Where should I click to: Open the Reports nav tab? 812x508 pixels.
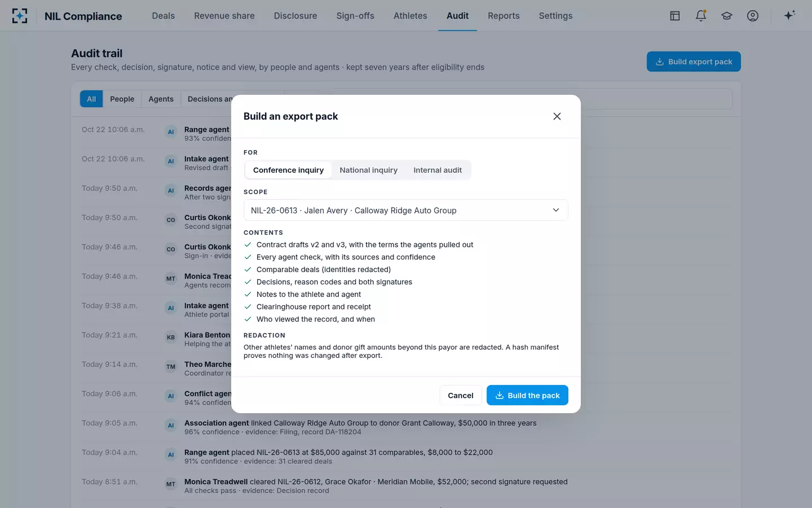click(x=504, y=16)
